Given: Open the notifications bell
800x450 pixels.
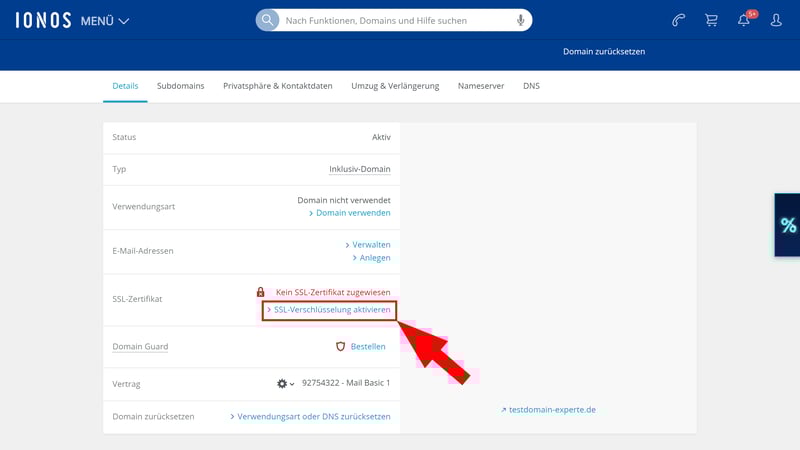Looking at the screenshot, I should tap(744, 20).
